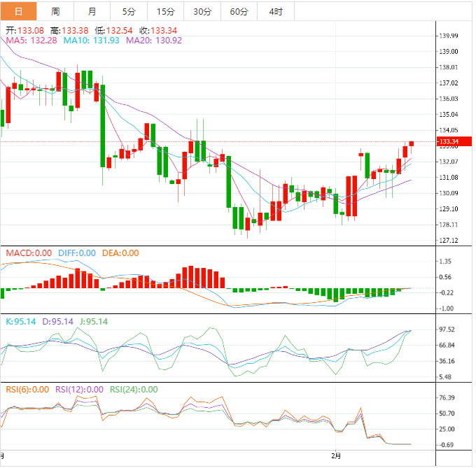Click the 50.70 RSI axis label
The width and height of the screenshot is (476, 468).
447,413
